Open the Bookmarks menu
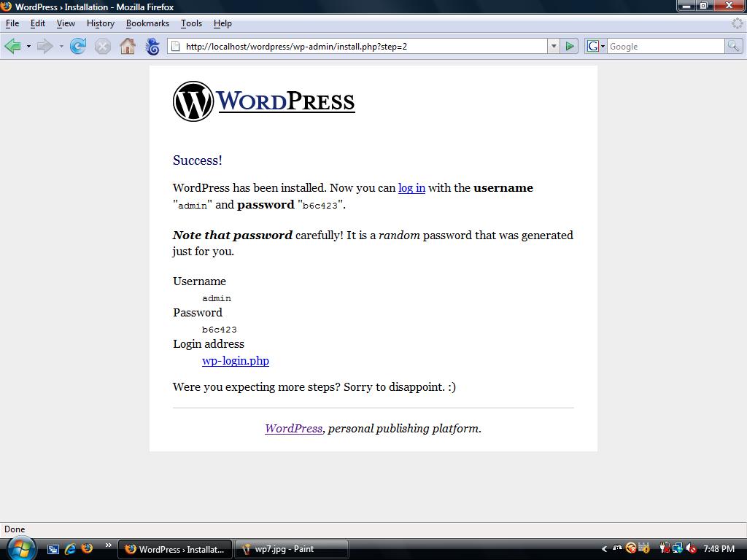747x560 pixels. pos(147,23)
